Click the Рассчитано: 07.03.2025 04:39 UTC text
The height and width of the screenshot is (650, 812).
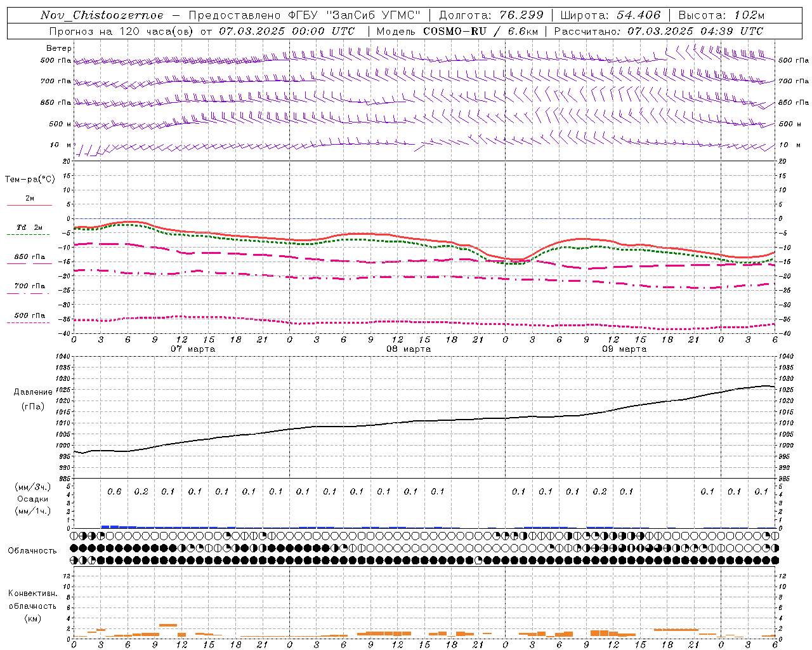pyautogui.click(x=658, y=31)
